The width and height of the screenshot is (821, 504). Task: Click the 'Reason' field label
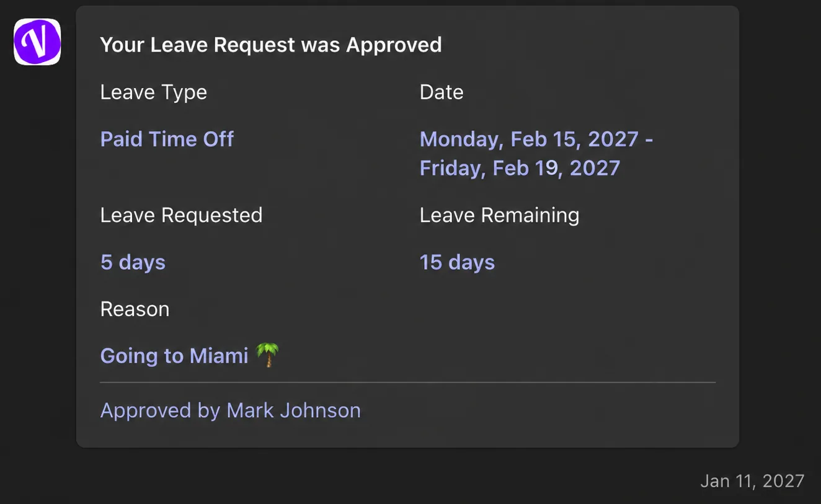coord(135,309)
